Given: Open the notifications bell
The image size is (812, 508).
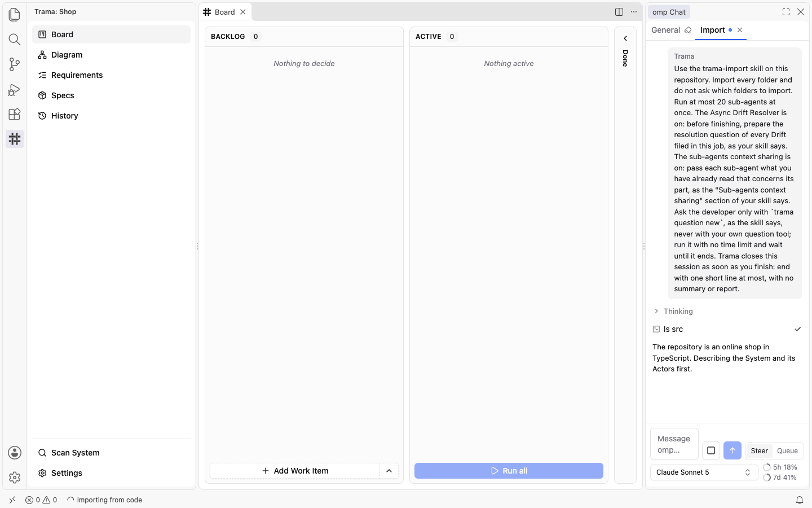Looking at the screenshot, I should tap(800, 500).
